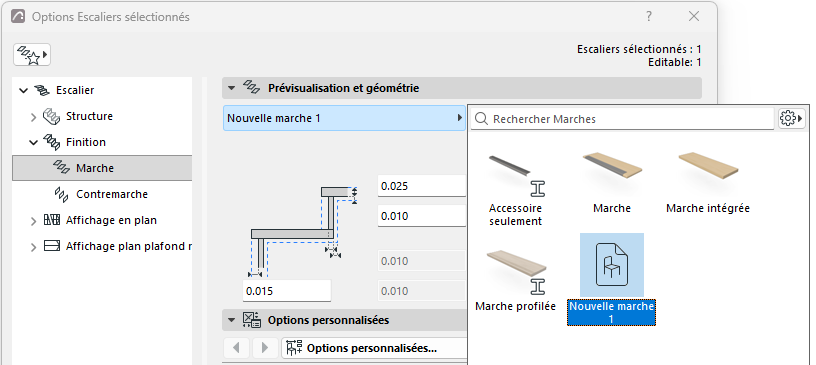This screenshot has height=365, width=816.
Task: Select the Marche profilée thumbnail
Action: coord(515,273)
